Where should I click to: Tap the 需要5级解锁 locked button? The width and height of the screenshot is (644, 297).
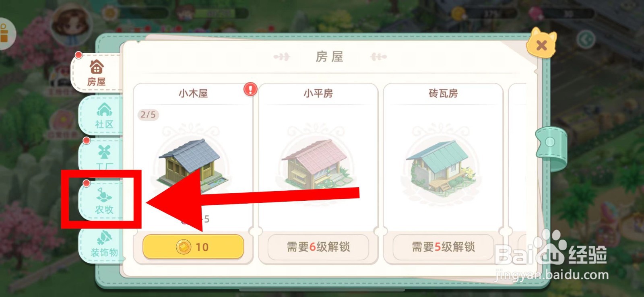coord(443,246)
